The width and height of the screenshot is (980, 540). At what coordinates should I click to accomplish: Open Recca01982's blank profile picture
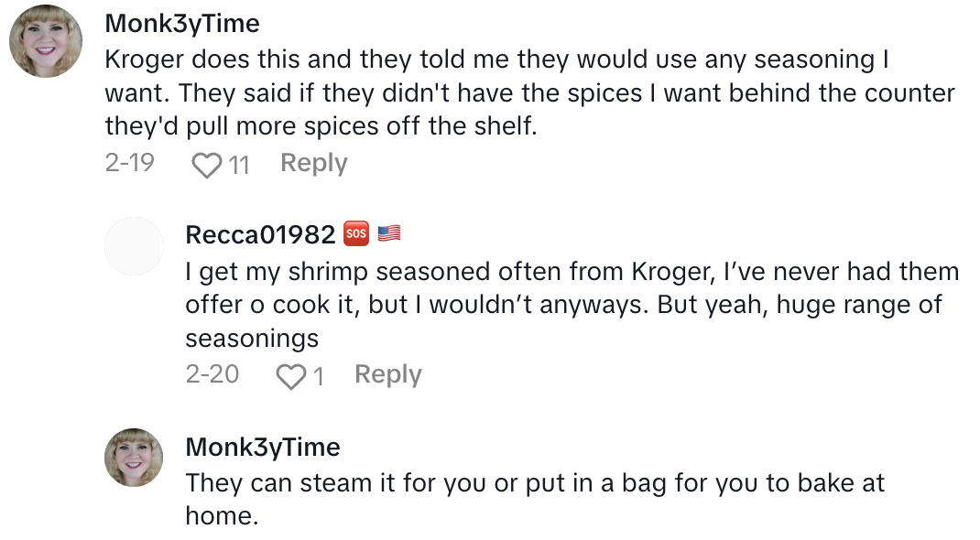pos(134,246)
